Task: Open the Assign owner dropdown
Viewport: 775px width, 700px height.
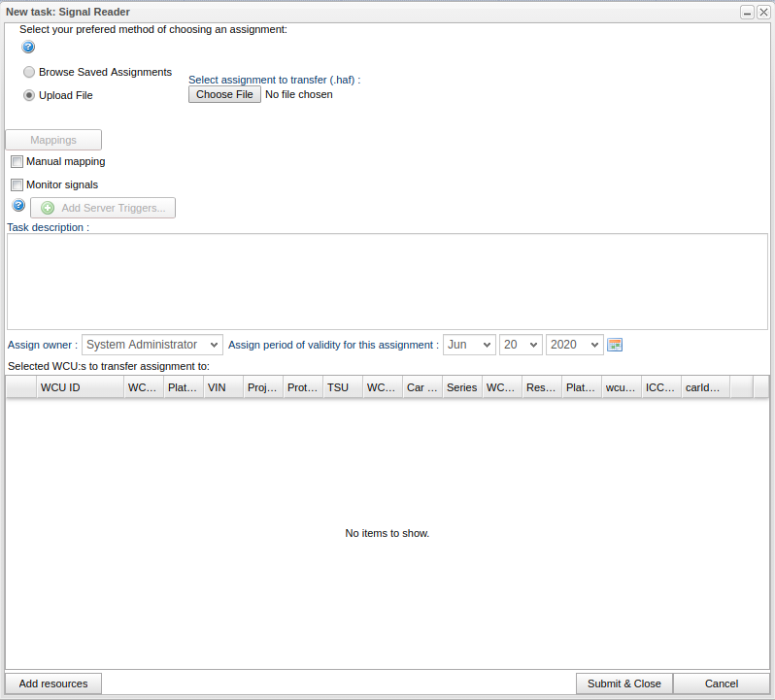Action: point(152,345)
